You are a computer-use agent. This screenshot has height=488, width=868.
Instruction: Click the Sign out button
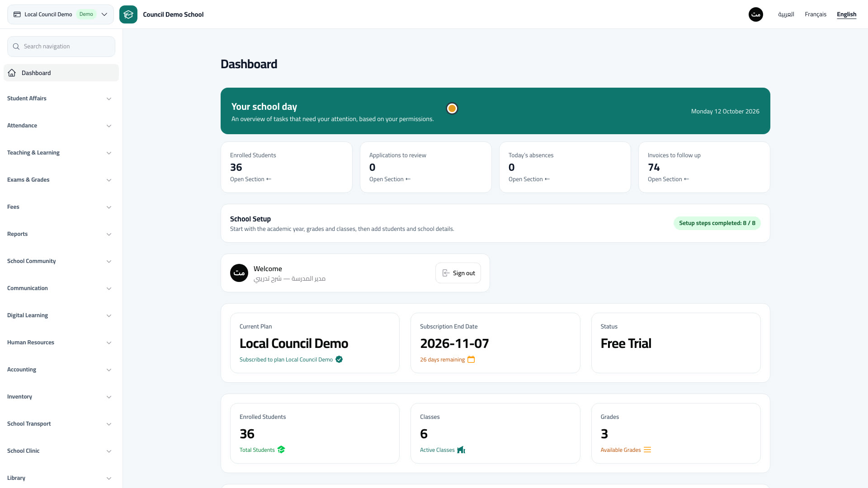tap(458, 273)
